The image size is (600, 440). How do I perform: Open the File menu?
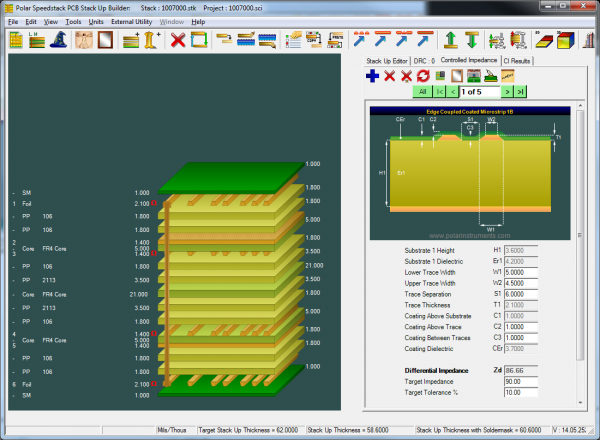click(x=13, y=22)
